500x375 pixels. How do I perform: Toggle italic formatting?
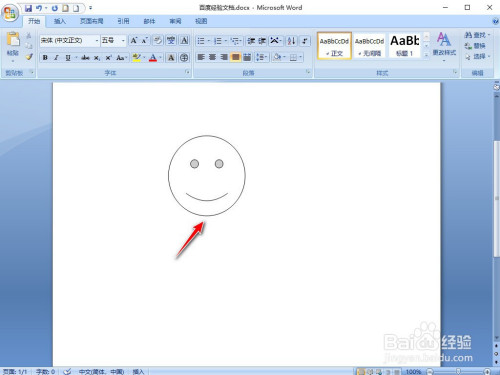56,58
